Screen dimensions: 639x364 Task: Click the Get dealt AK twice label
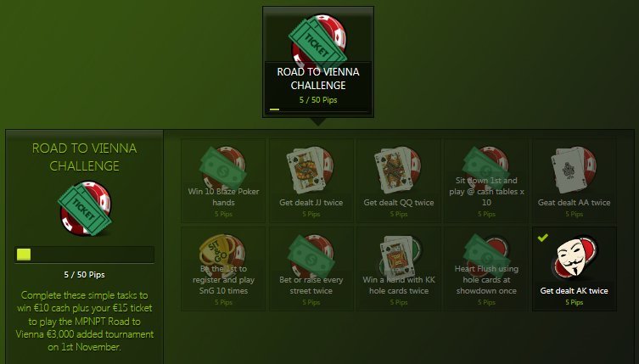(x=574, y=291)
